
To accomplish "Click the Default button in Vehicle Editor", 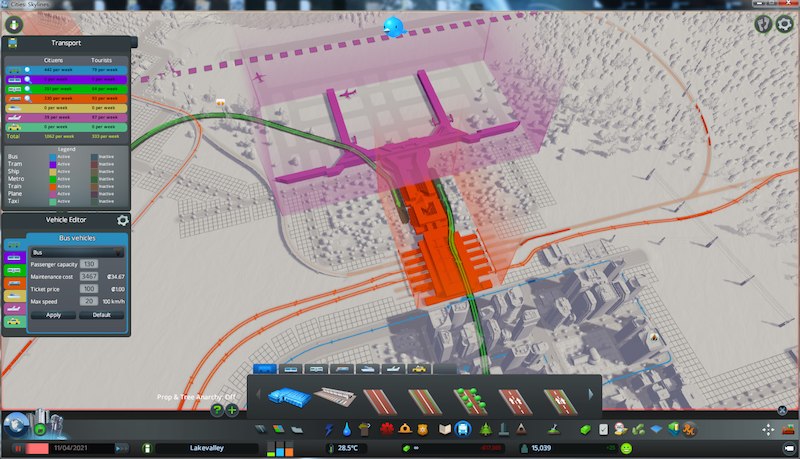I will click(101, 314).
